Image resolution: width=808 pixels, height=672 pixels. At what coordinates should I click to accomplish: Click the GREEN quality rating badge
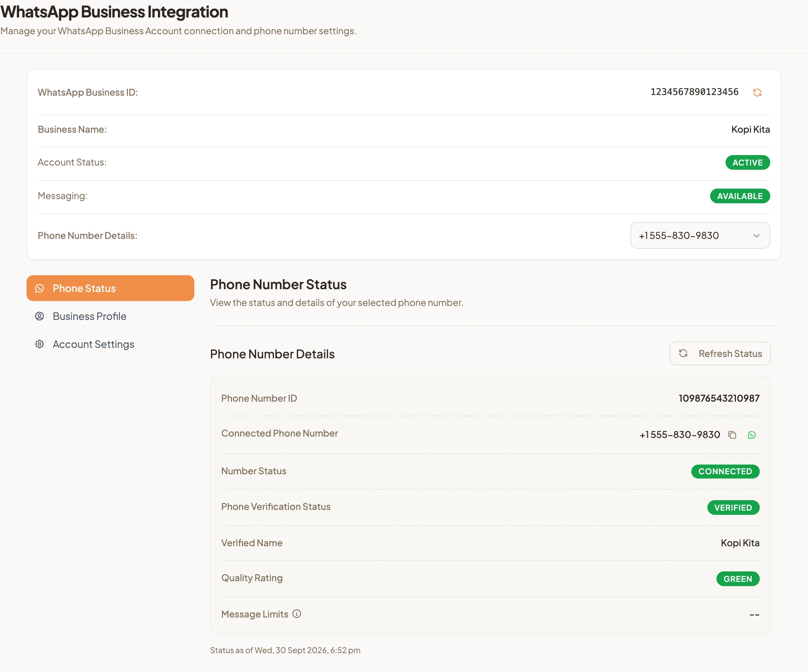738,579
